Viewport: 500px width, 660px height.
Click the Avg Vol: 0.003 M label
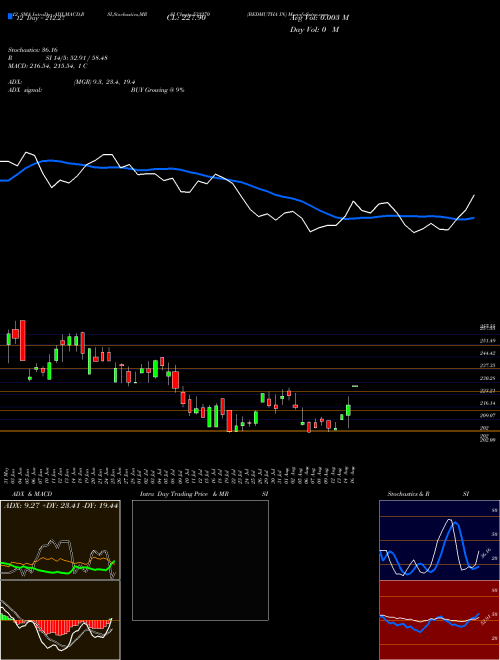coord(319,18)
